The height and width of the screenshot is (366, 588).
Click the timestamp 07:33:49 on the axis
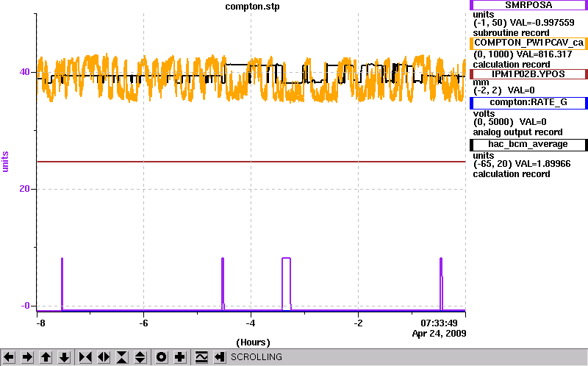439,323
